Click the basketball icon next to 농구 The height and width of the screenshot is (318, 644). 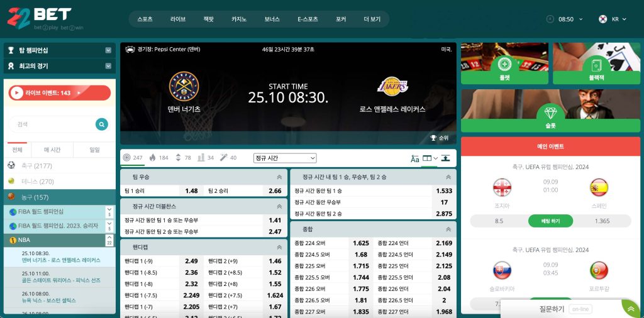(11, 197)
